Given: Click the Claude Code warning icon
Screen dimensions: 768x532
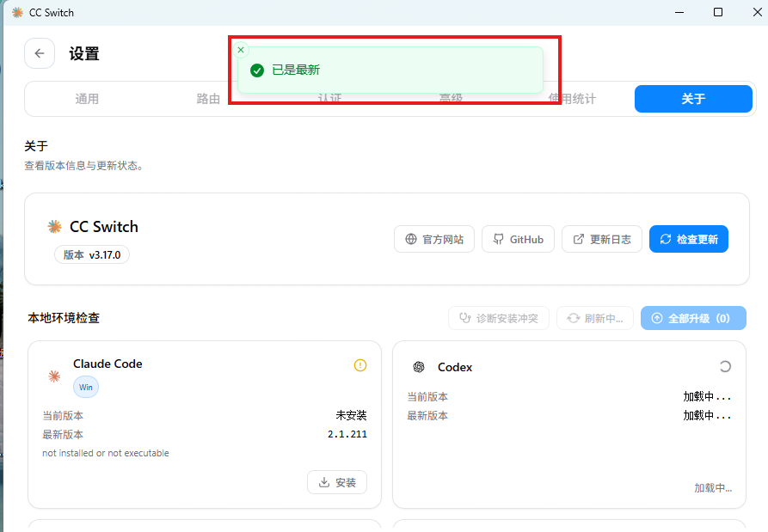Looking at the screenshot, I should pyautogui.click(x=360, y=365).
